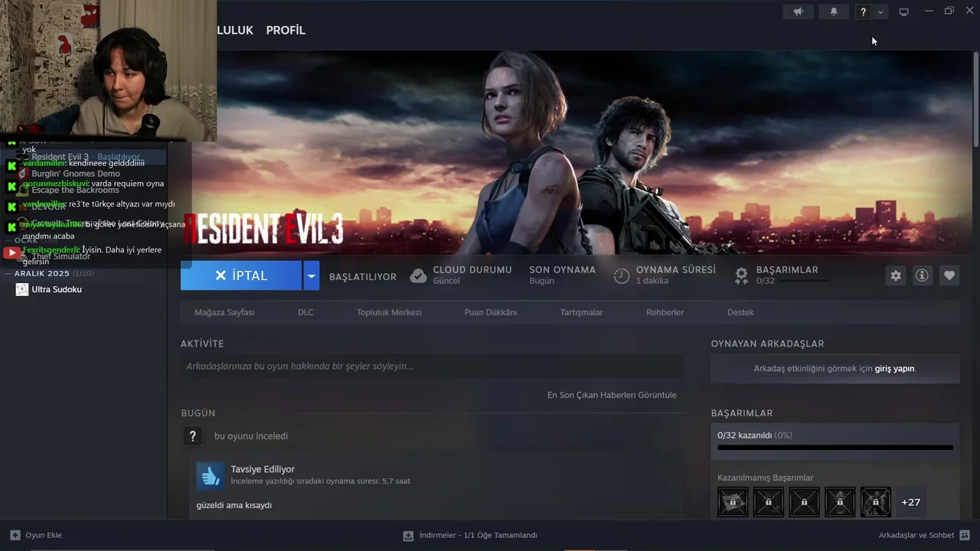Toggle the favorite heart icon
The width and height of the screenshot is (980, 551).
(949, 275)
